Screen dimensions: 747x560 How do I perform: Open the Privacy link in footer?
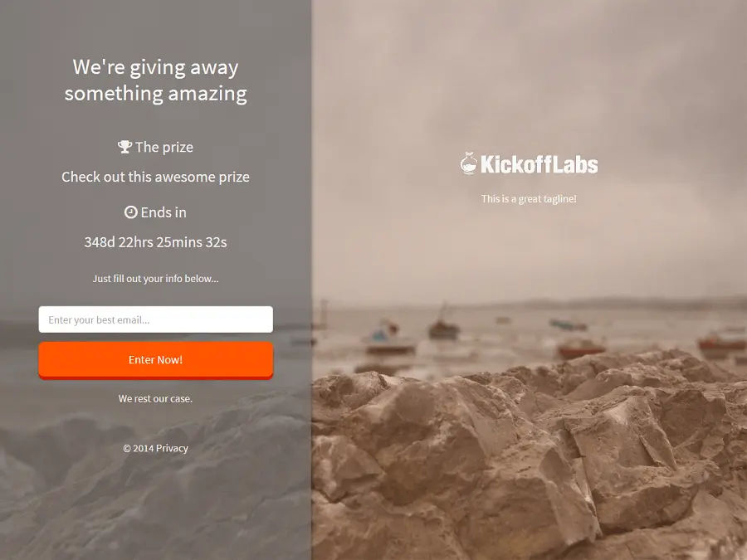[x=172, y=448]
